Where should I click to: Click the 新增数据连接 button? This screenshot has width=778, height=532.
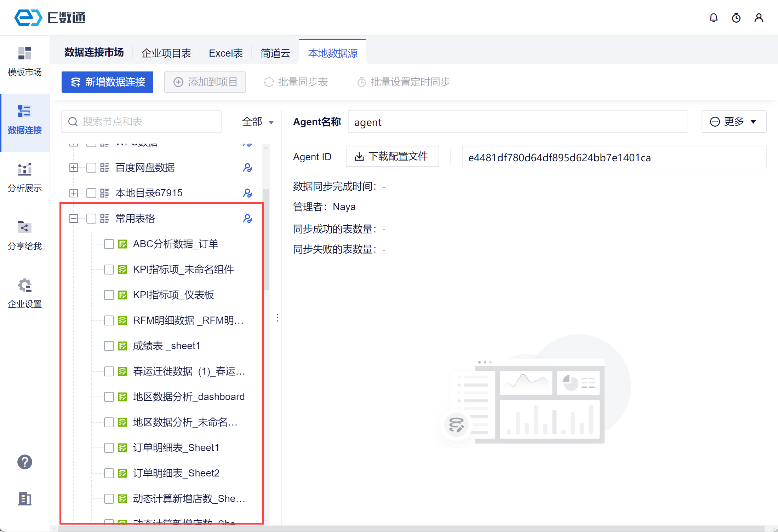pos(107,82)
